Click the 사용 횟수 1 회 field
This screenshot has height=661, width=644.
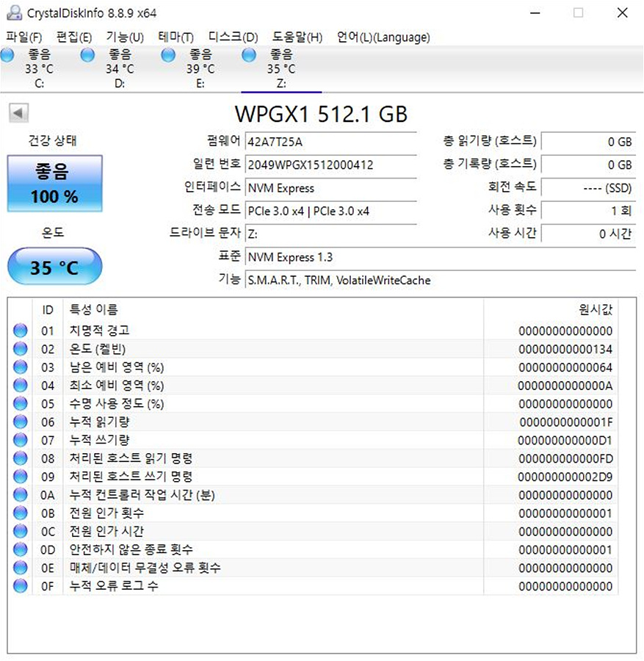coord(588,211)
